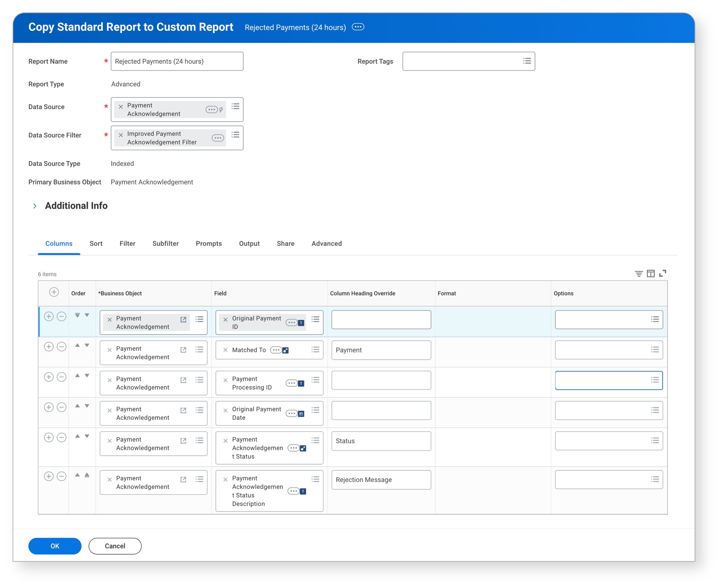721x588 pixels.
Task: Move Original Payment Date row down
Action: tap(87, 406)
